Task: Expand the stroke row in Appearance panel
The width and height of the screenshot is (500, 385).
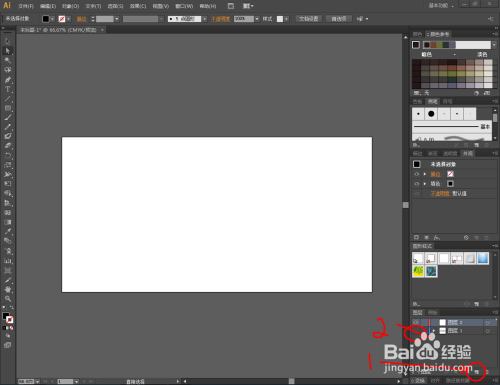Action: 425,174
